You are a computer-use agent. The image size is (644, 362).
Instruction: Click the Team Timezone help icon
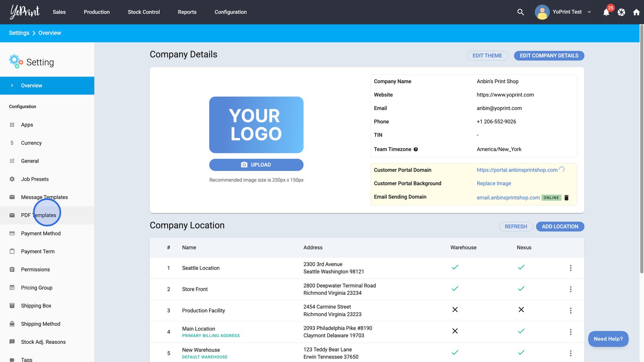pos(416,149)
